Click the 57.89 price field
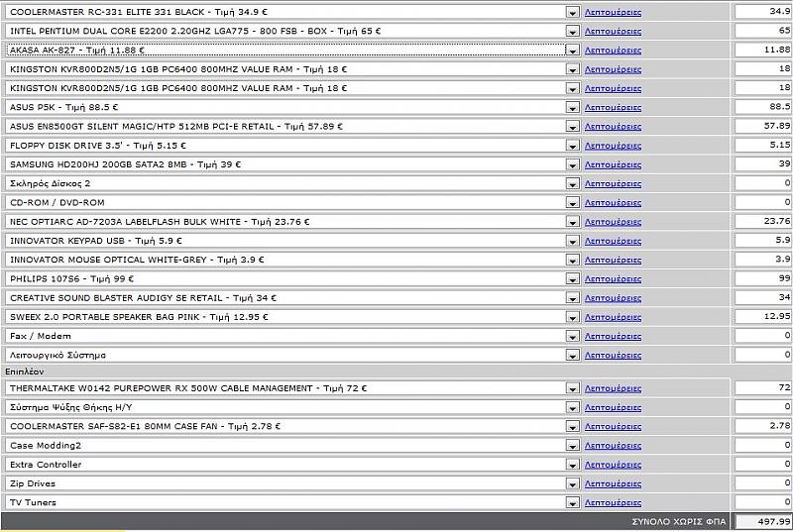793x532 pixels. pos(763,126)
